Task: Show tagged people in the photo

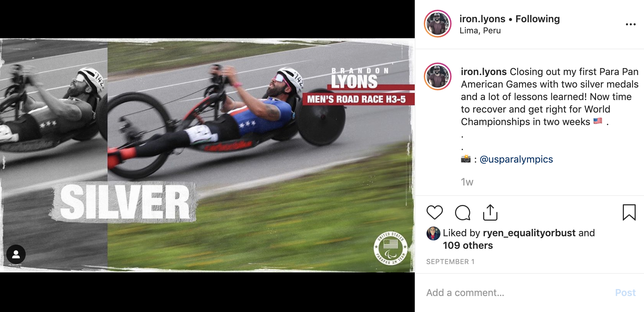Action: [16, 254]
